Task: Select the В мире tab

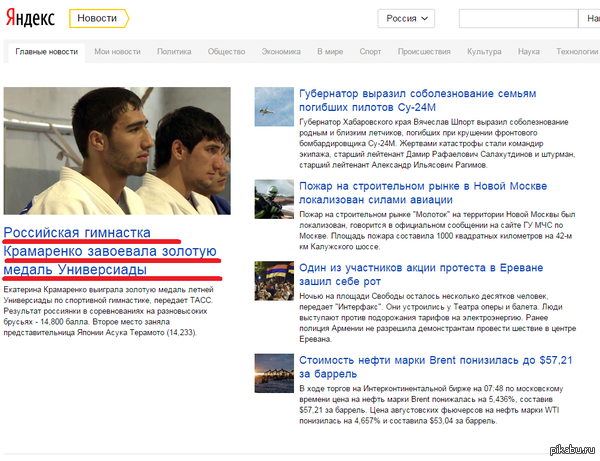Action: [329, 51]
